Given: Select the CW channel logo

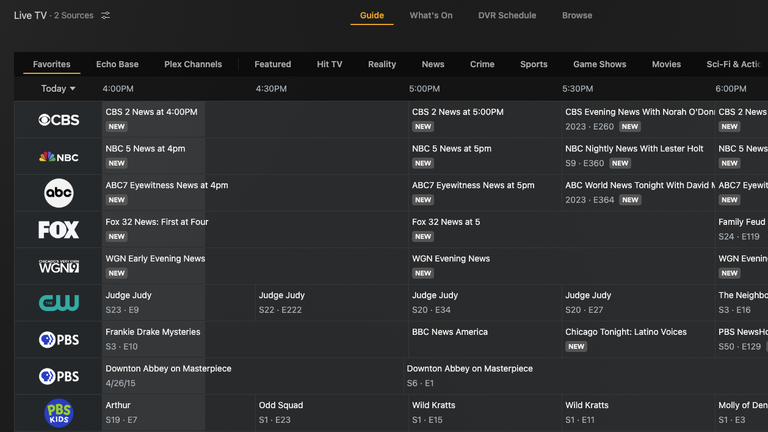Looking at the screenshot, I should pyautogui.click(x=59, y=303).
